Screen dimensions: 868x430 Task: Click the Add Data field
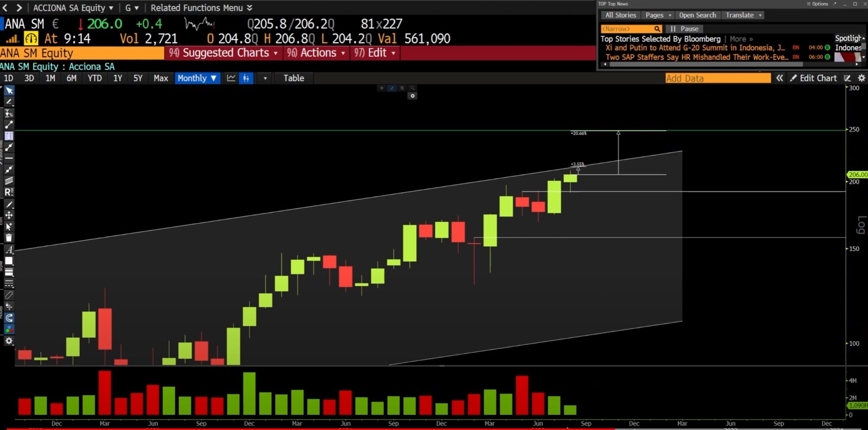coord(718,78)
